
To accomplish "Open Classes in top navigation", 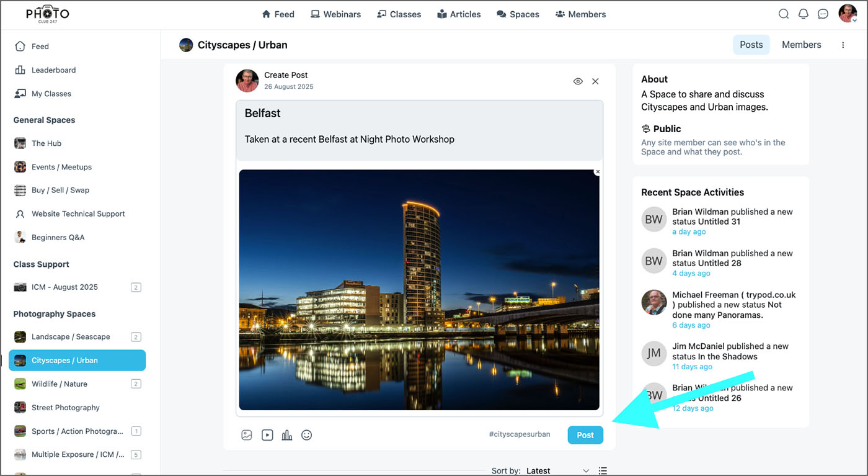I will 399,14.
